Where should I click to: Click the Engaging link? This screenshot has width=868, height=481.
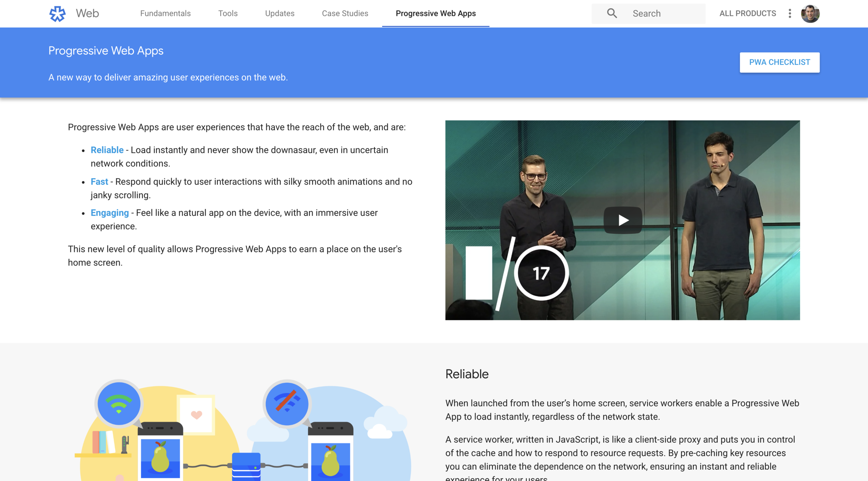(110, 213)
